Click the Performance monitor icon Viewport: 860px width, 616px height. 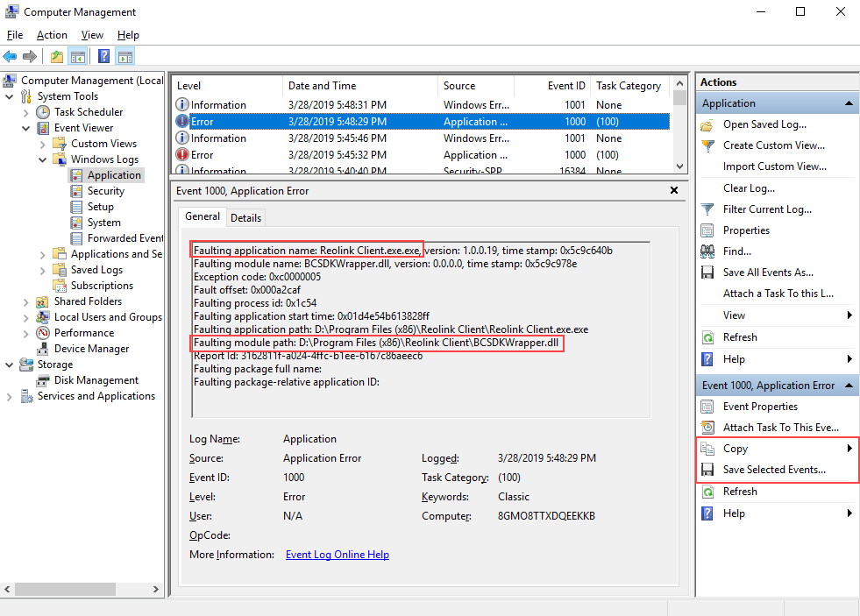[43, 333]
